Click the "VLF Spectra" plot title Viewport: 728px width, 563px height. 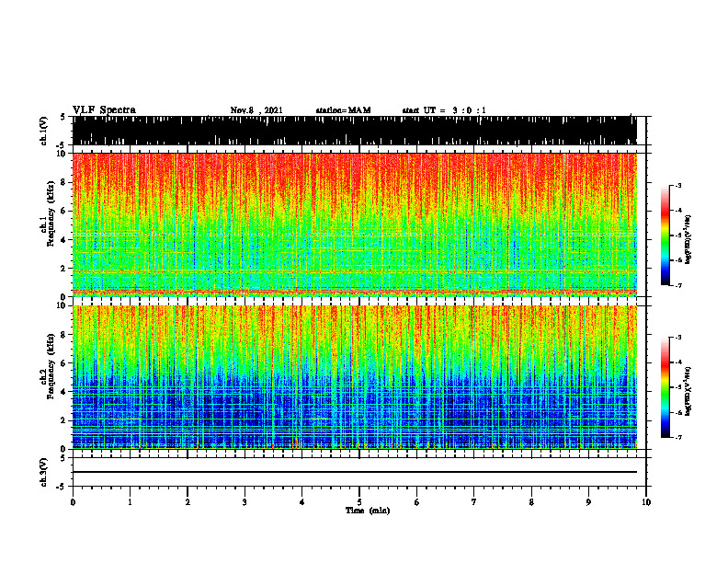pos(104,110)
